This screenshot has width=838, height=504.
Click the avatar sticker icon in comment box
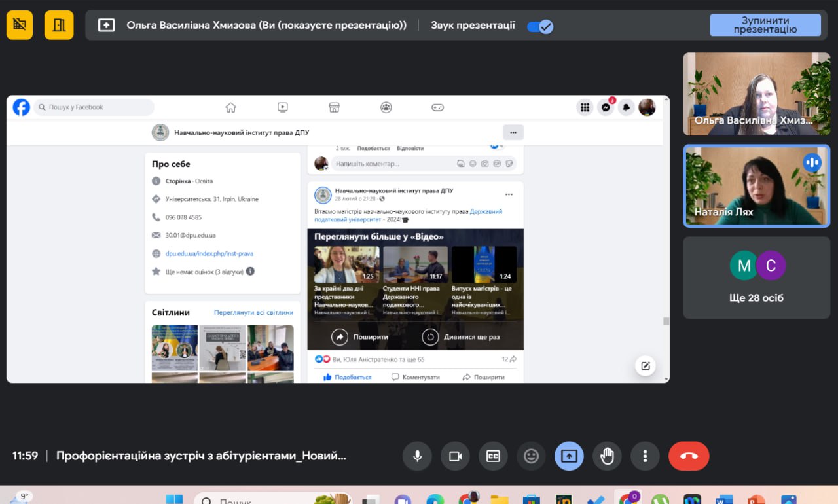(x=461, y=164)
